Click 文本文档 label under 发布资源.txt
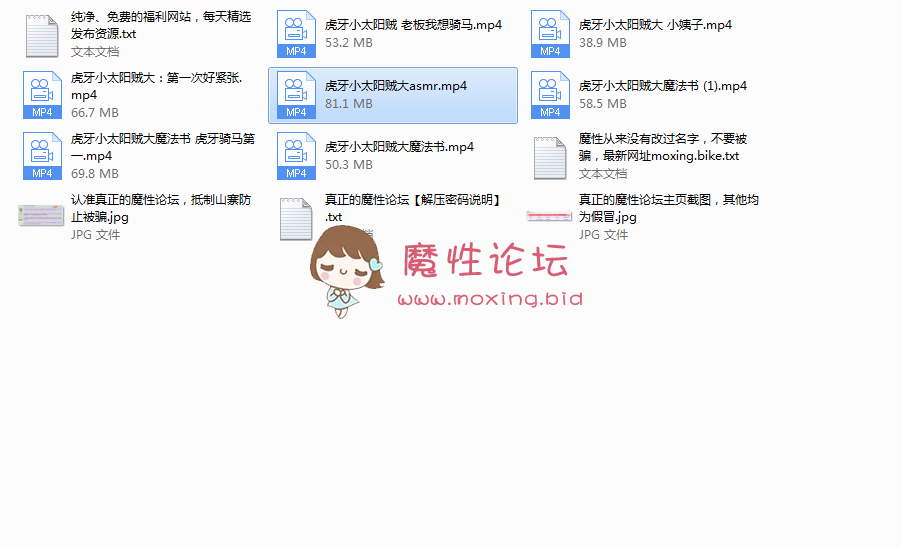The height and width of the screenshot is (548, 901). click(95, 52)
